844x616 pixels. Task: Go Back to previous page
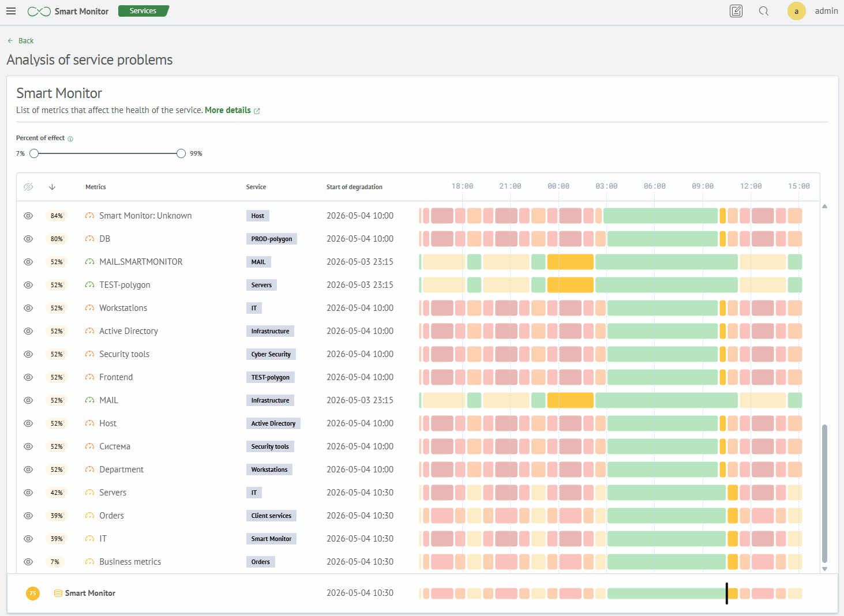click(21, 41)
